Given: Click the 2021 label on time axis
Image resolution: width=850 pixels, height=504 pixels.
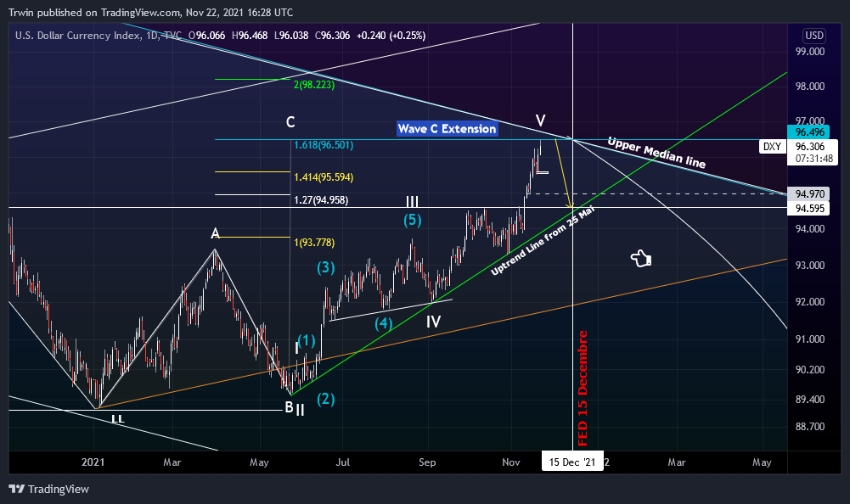Looking at the screenshot, I should [93, 462].
